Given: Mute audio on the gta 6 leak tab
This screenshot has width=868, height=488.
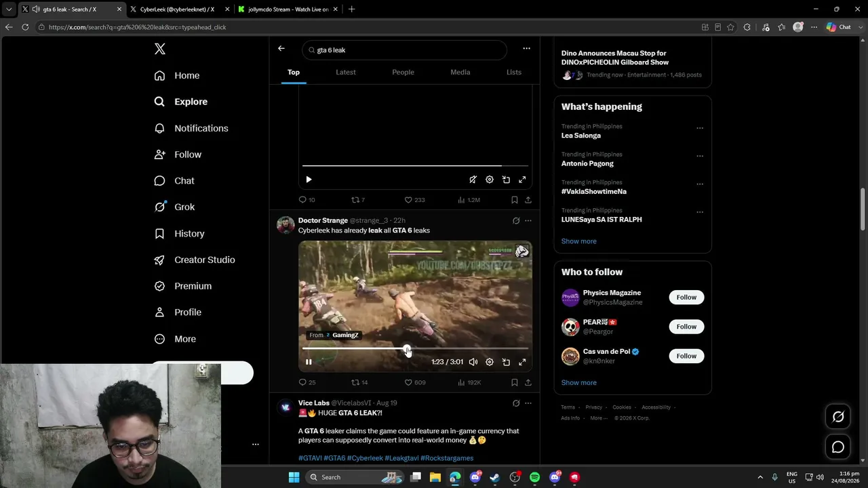Looking at the screenshot, I should pos(36,9).
